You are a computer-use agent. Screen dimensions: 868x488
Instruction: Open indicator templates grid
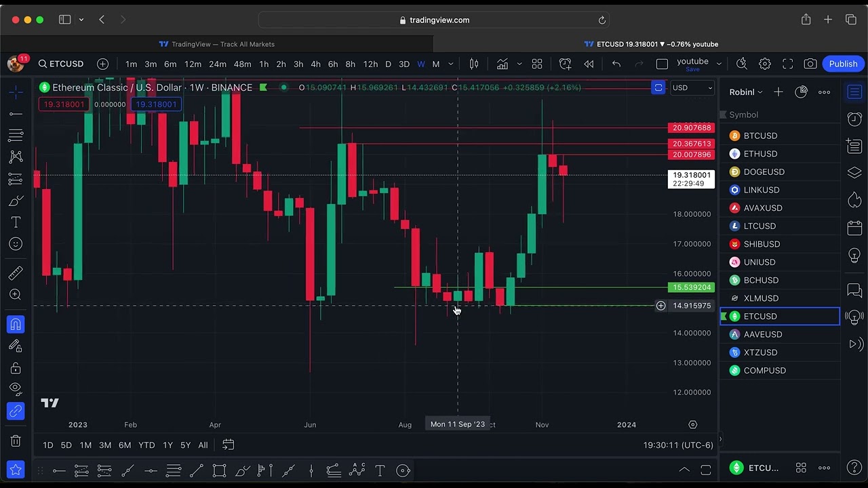[x=537, y=64]
